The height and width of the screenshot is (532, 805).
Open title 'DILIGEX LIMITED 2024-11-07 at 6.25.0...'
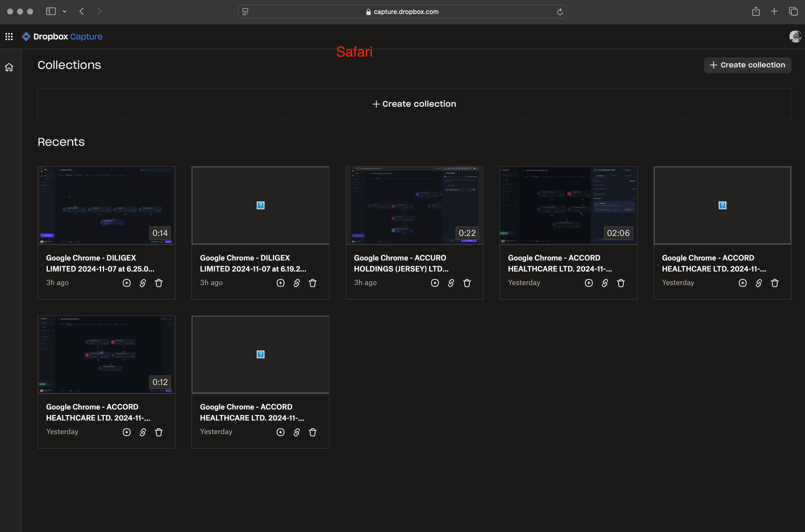100,263
